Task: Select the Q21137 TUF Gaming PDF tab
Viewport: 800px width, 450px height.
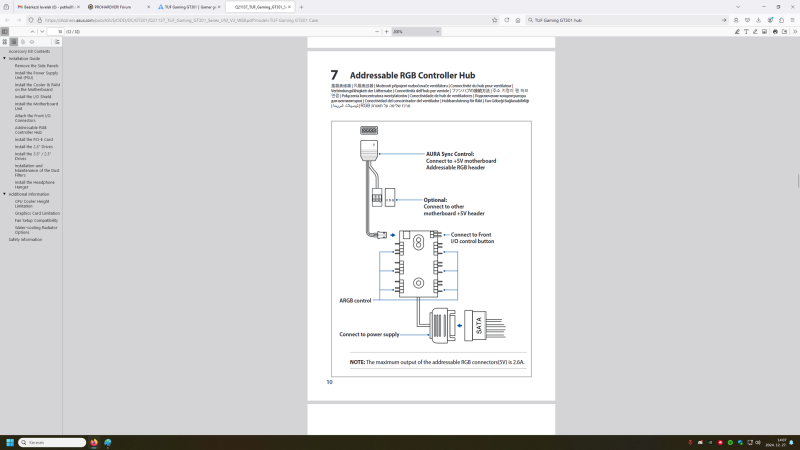Action: click(259, 7)
